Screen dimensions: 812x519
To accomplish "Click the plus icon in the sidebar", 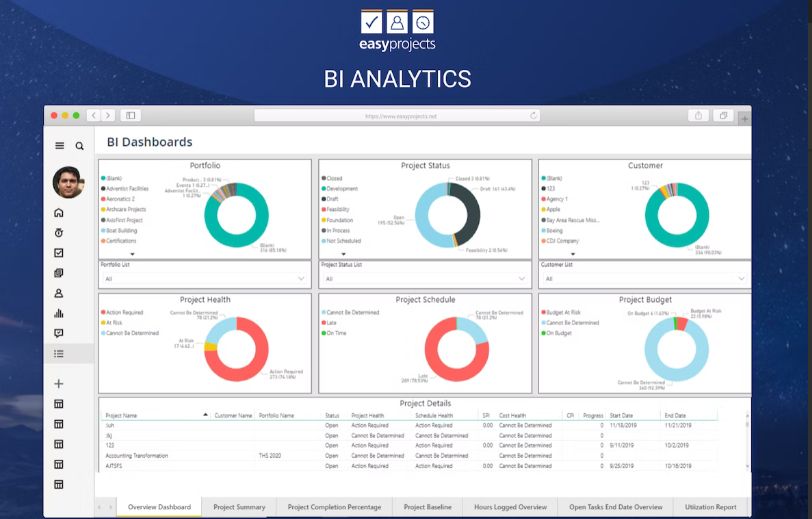I will click(59, 383).
